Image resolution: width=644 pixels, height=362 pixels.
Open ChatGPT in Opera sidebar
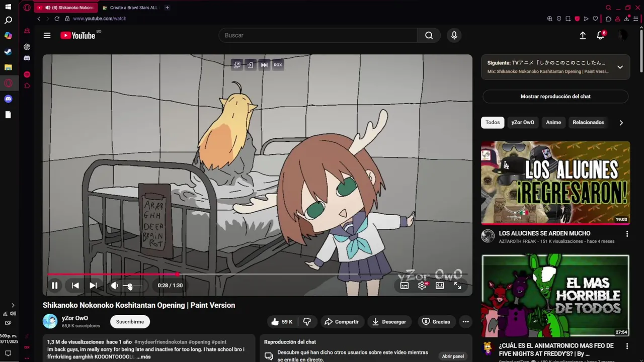[27, 47]
